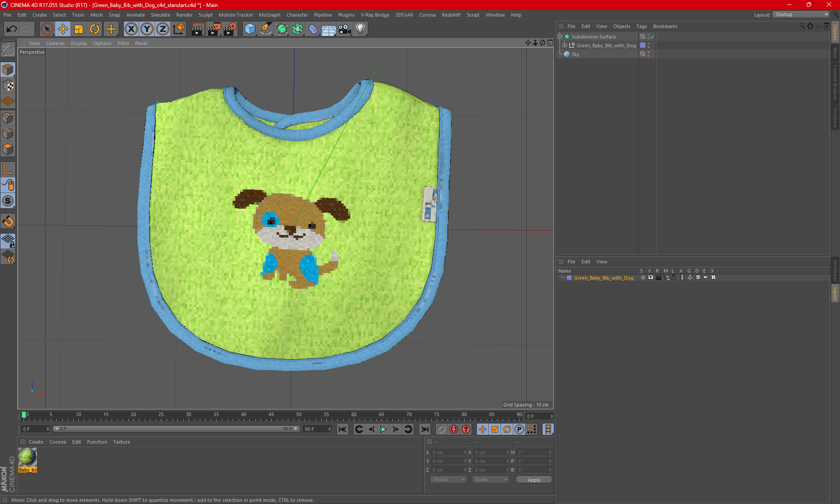The height and width of the screenshot is (504, 840).
Task: Click the Undo arrow icon
Action: tap(12, 29)
